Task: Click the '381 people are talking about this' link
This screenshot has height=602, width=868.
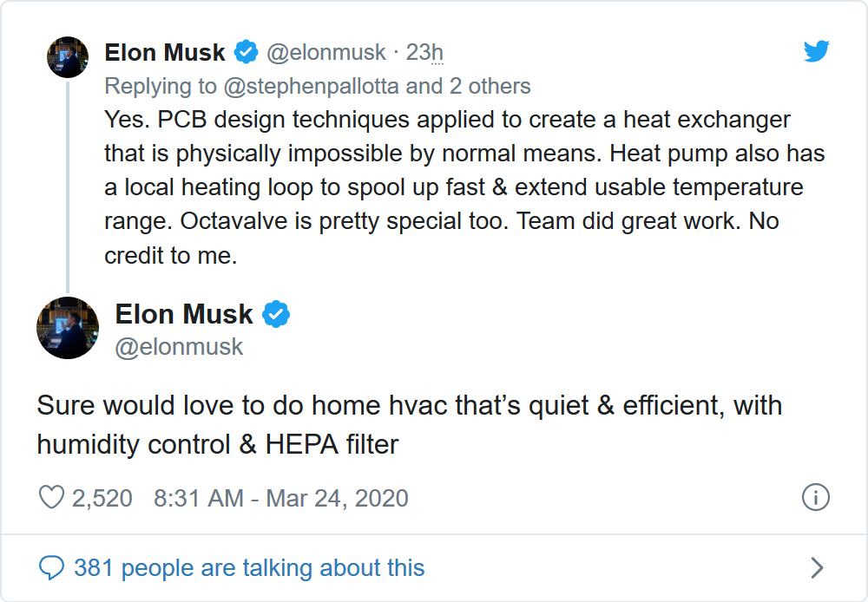Action: (x=249, y=568)
